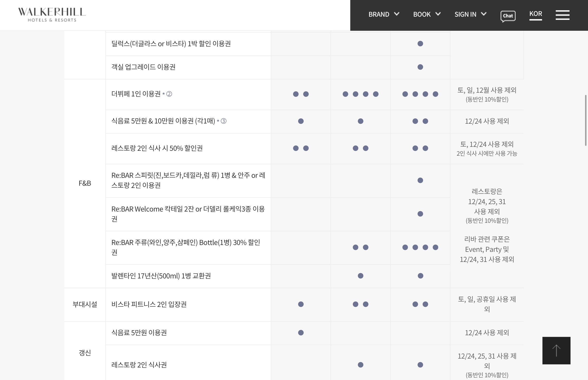Click the SIGN IN menu label
The height and width of the screenshot is (380, 588).
[x=465, y=14]
